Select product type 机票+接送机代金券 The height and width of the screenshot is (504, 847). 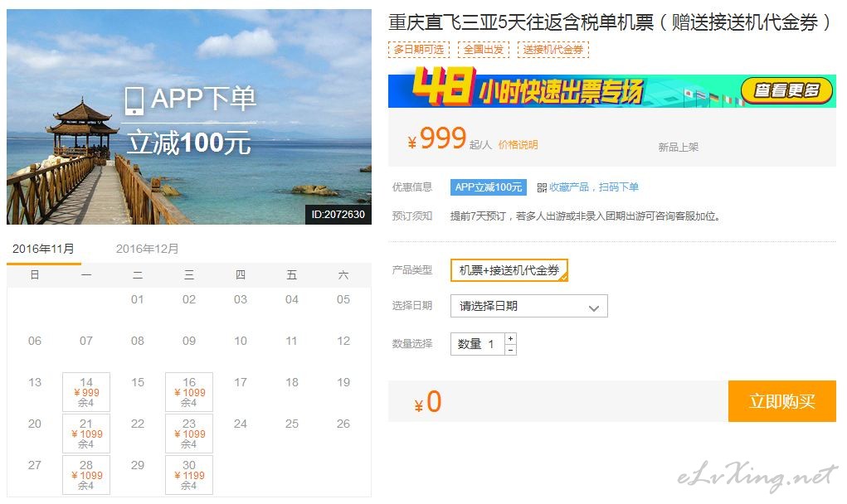click(509, 270)
